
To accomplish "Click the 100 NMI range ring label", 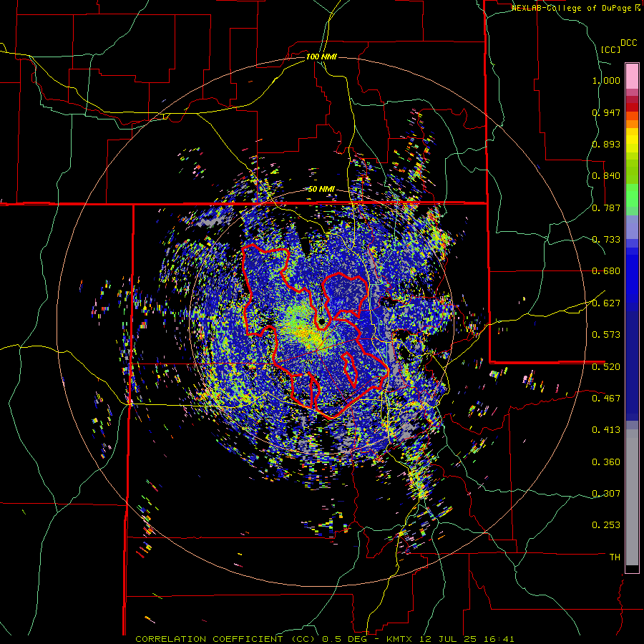I will pos(321,57).
